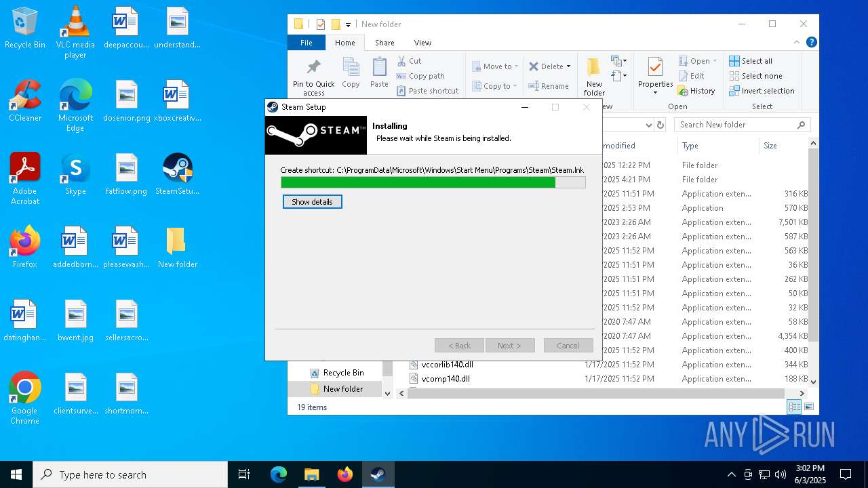Click the Steam taskbar icon

(378, 474)
